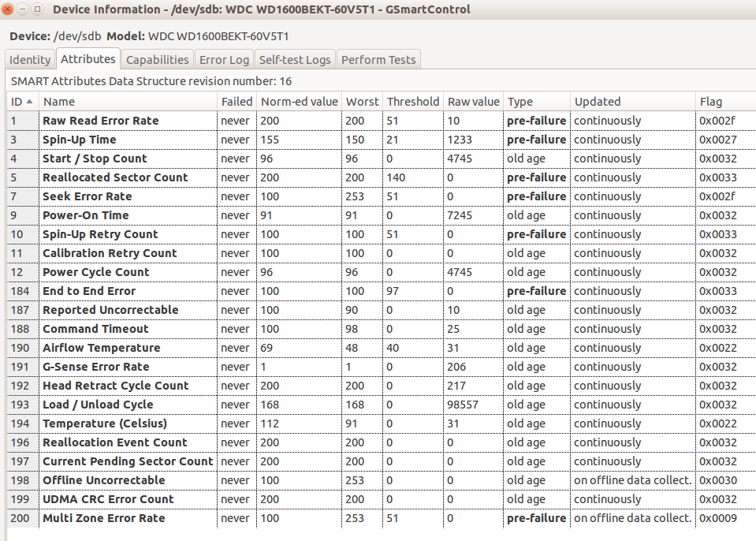Click flag 0x0009 in Multi Zone row
The height and width of the screenshot is (541, 756).
pos(718,518)
